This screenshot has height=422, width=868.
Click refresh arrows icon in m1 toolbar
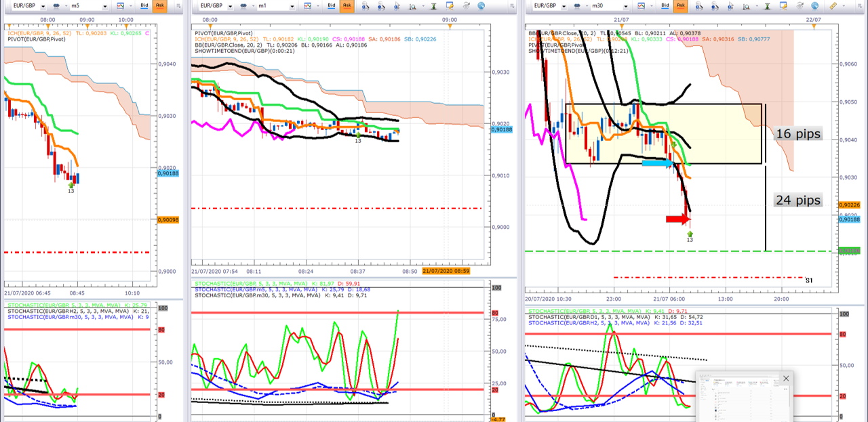click(x=466, y=5)
